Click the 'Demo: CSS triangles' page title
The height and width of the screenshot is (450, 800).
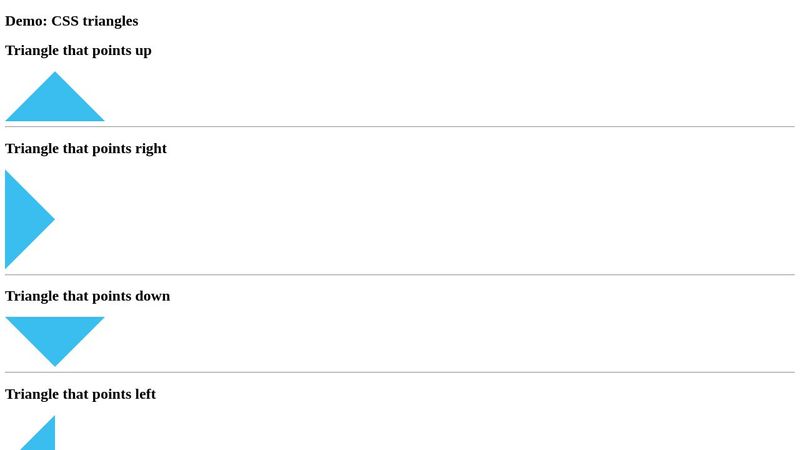pos(72,21)
